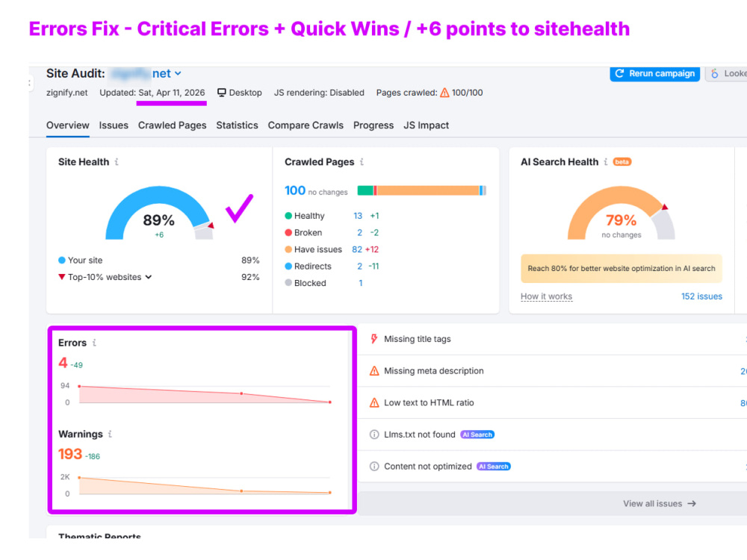This screenshot has width=747, height=560.
Task: Click the blue Redirects legend dot
Action: 288,267
